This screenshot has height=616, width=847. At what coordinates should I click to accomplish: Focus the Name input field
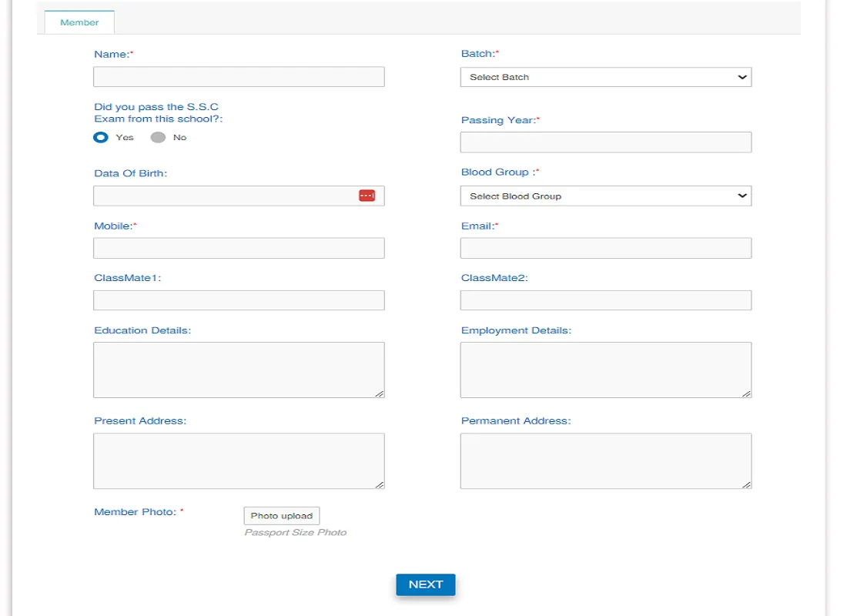tap(239, 77)
